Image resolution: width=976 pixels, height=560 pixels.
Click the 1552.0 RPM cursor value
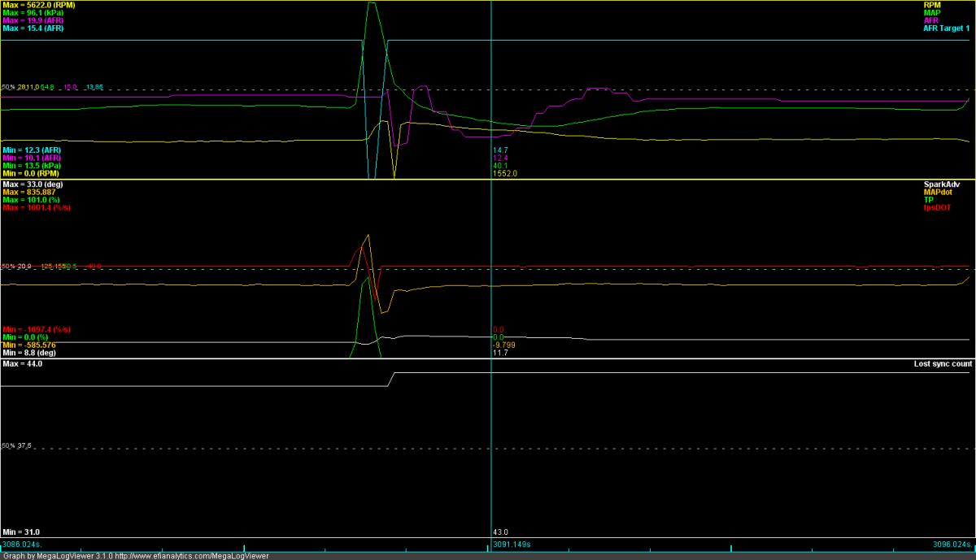click(505, 174)
